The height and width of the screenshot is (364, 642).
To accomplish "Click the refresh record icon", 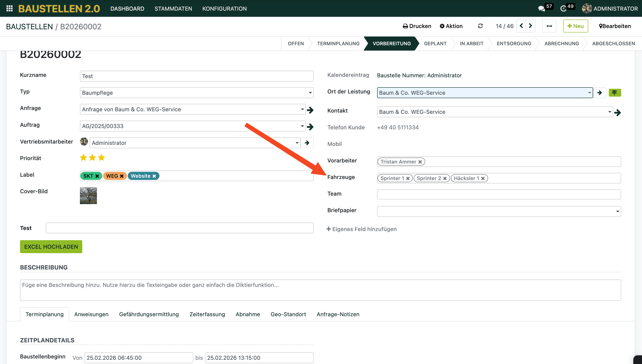I will [x=480, y=26].
